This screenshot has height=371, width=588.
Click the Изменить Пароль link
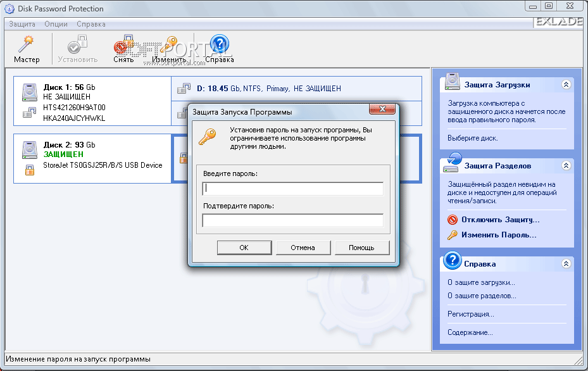coord(499,236)
